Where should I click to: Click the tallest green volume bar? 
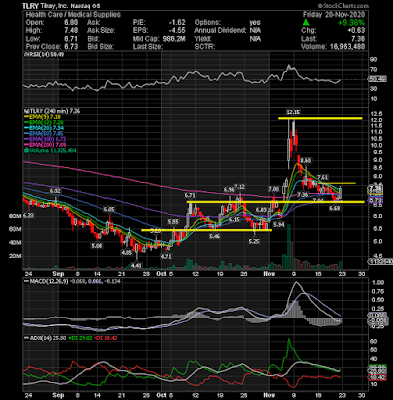pos(289,247)
